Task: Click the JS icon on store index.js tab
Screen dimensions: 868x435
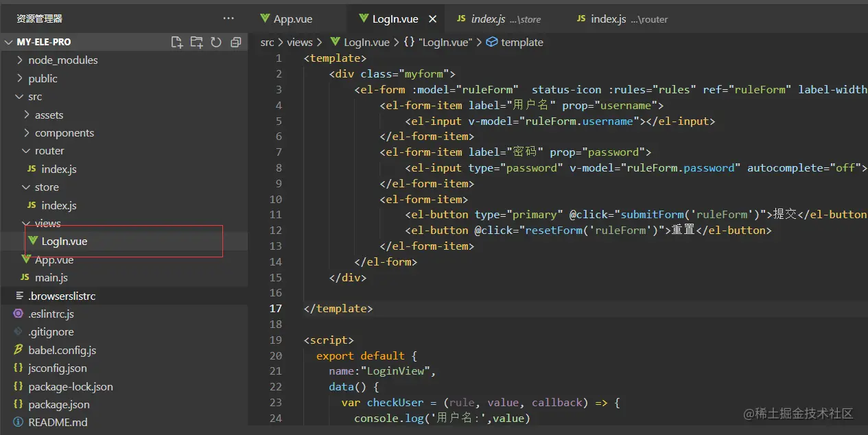Action: click(461, 19)
